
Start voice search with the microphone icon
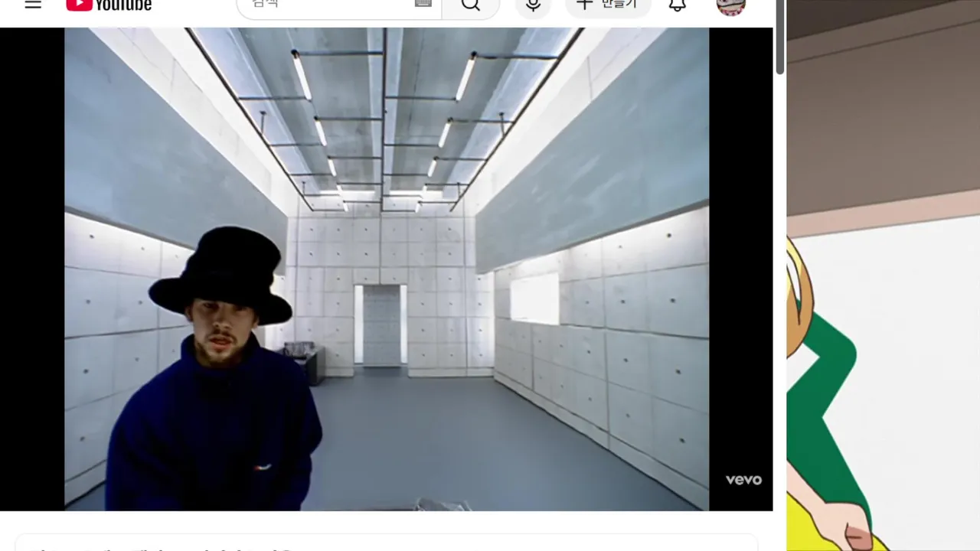(534, 5)
